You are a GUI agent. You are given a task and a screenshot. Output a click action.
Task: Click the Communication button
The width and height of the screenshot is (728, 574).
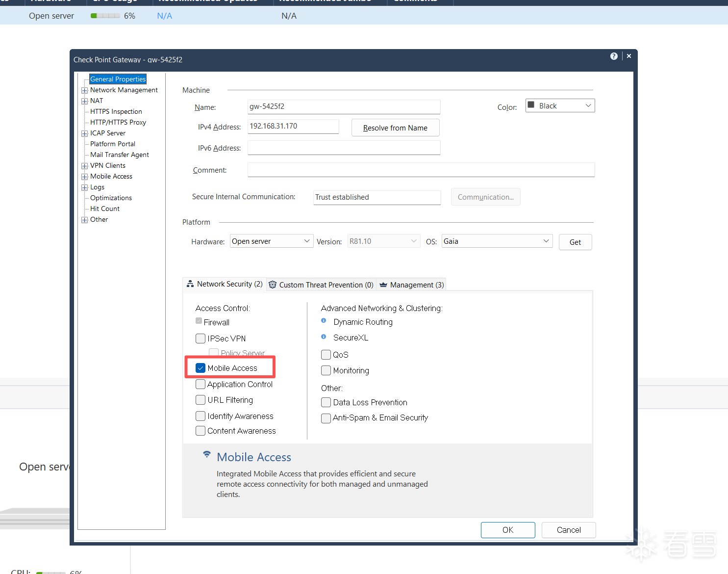click(485, 197)
